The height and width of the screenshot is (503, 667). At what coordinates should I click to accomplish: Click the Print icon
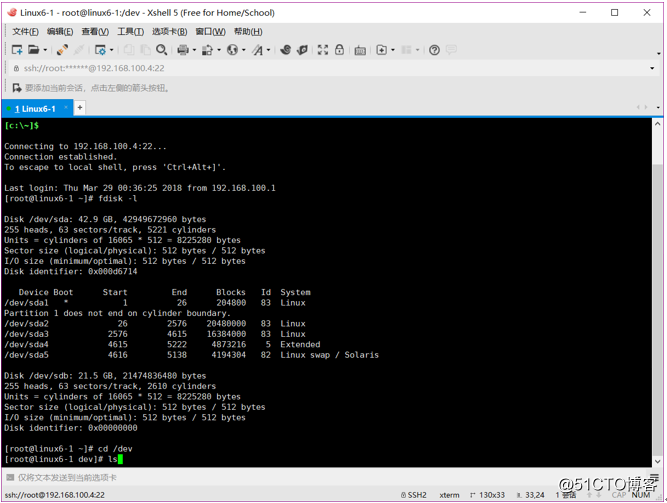coord(183,50)
